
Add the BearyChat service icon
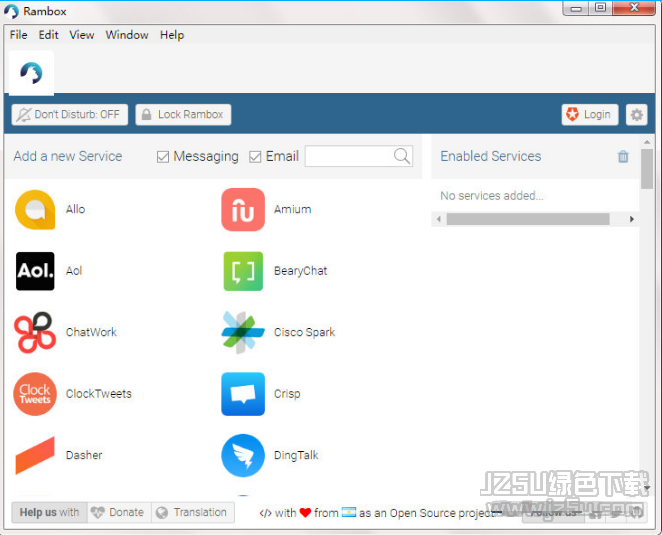coord(243,271)
